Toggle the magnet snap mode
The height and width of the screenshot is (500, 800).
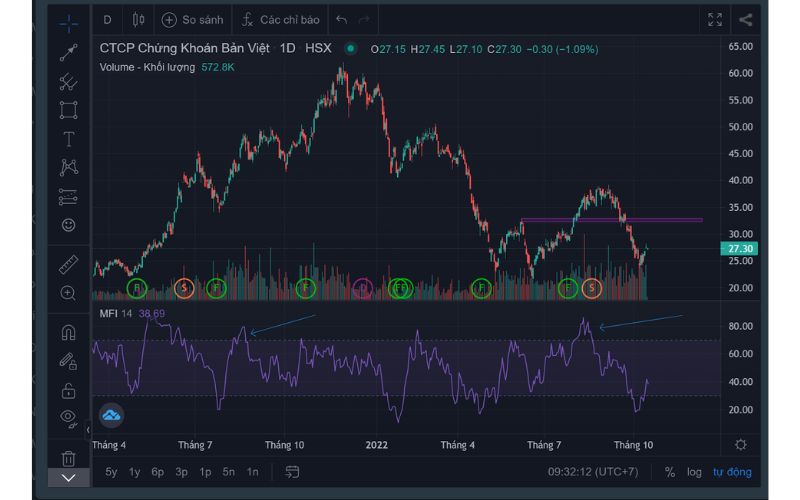[68, 333]
